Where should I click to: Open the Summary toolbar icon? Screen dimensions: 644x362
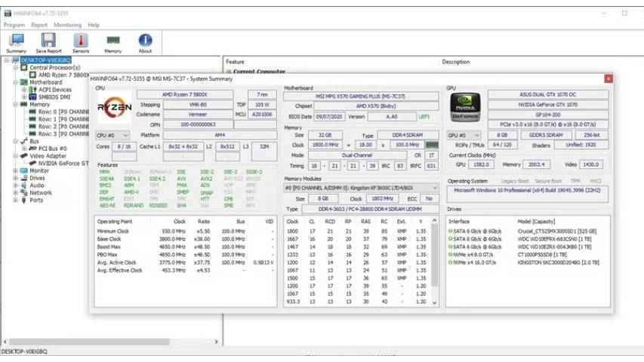[x=17, y=40]
